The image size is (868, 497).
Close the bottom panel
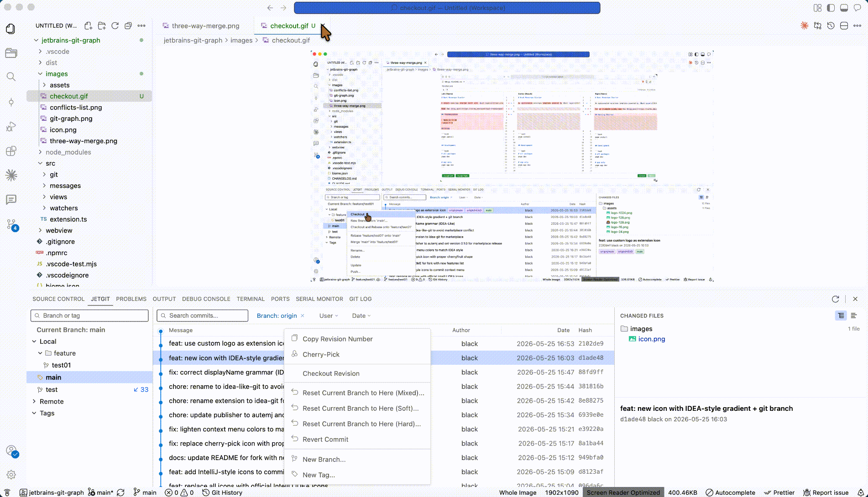855,299
